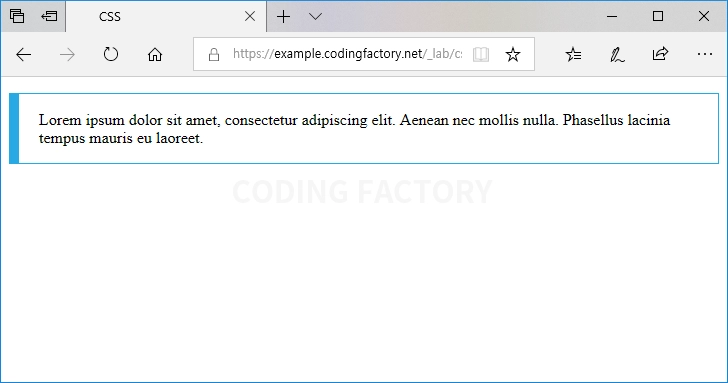Viewport: 728px width, 383px height.
Task: View site info lock icon
Action: coord(214,55)
